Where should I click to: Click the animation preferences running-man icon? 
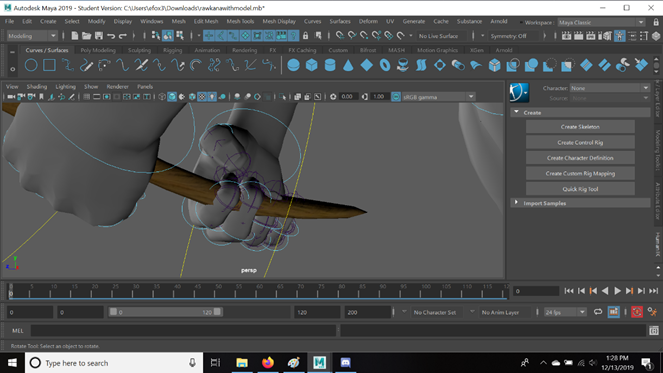(x=652, y=312)
